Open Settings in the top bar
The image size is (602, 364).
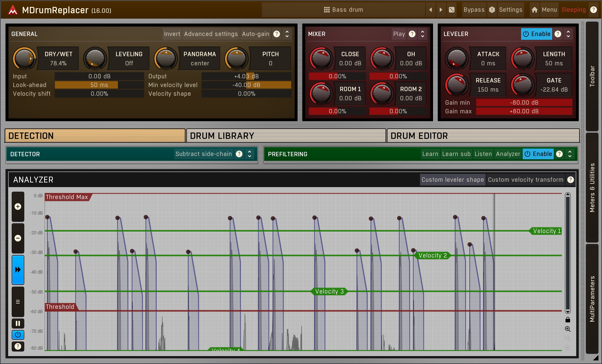tap(510, 10)
